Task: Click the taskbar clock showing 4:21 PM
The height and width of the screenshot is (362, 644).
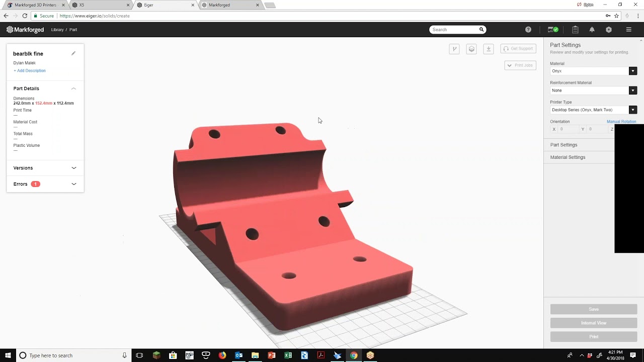Action: pos(615,355)
